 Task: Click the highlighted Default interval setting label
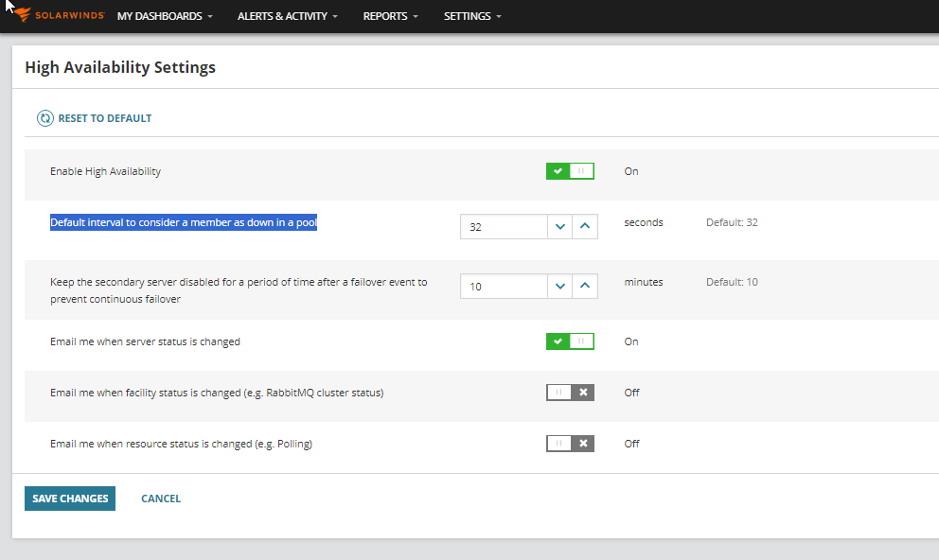[183, 223]
